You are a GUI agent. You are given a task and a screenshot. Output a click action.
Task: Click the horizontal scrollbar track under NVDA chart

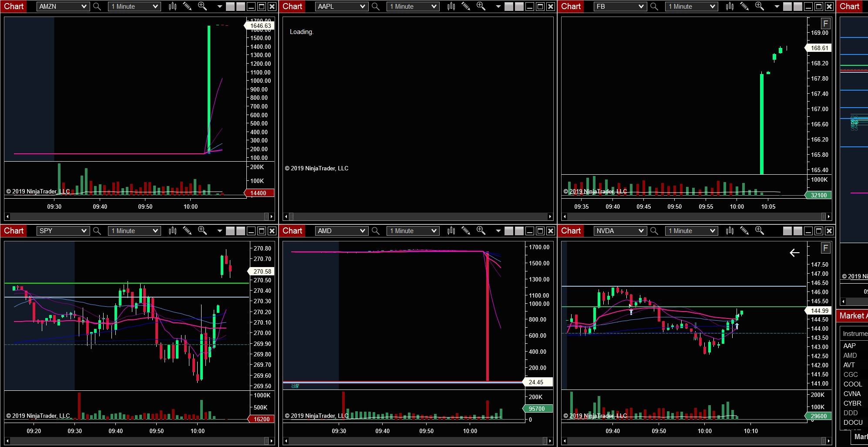[696, 441]
